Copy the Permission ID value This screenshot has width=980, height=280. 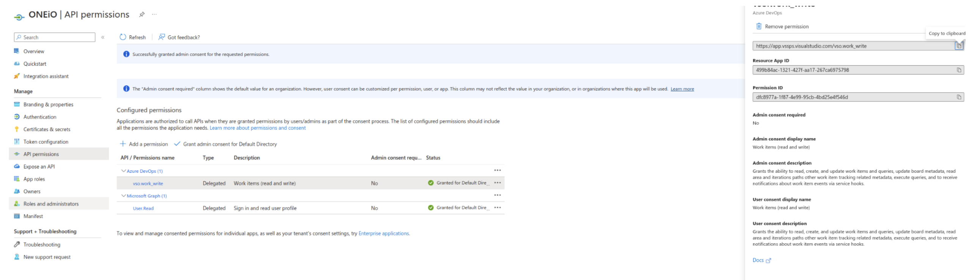(x=959, y=97)
